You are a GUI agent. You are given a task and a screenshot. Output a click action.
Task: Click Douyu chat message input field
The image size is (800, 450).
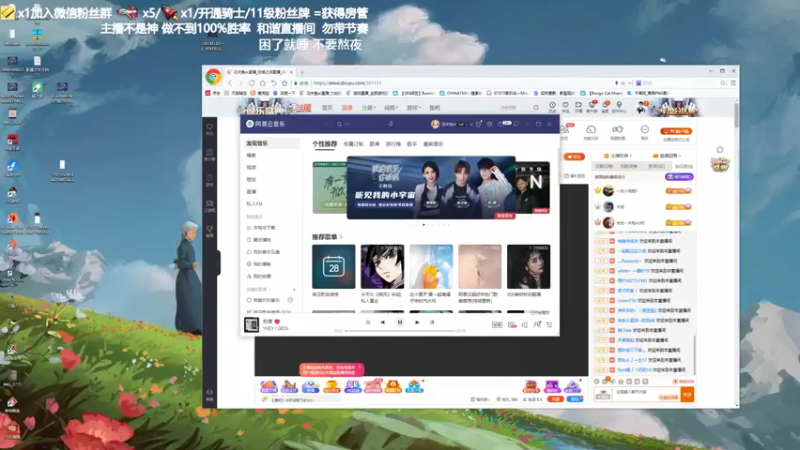[x=646, y=394]
